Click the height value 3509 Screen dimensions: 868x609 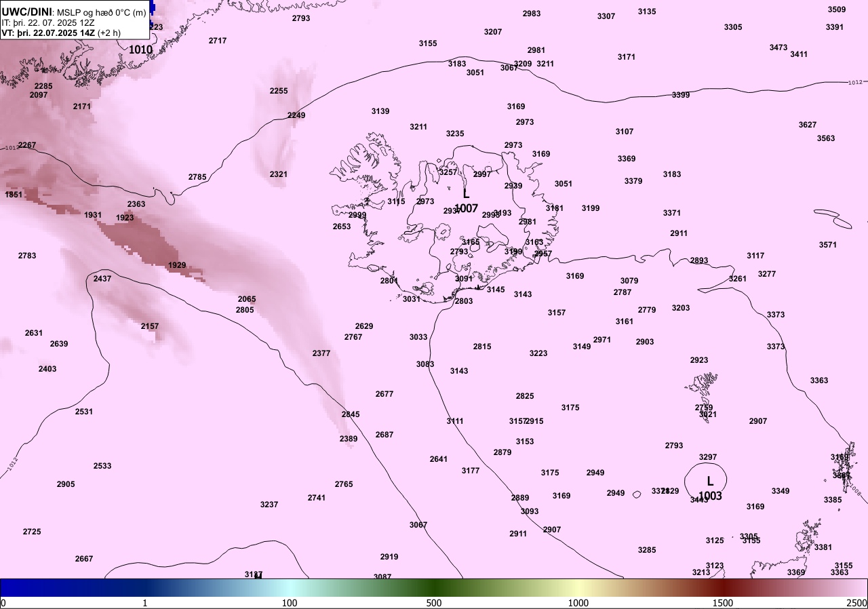(x=837, y=9)
